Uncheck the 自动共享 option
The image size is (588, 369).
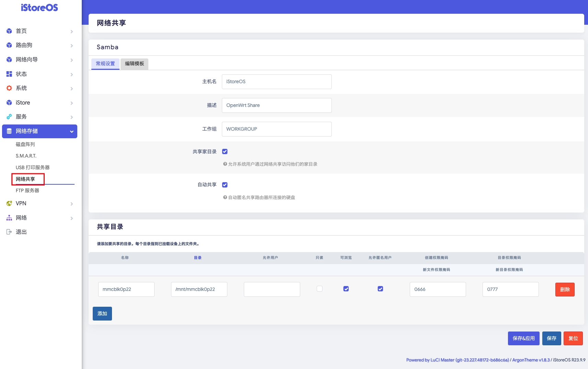[225, 185]
